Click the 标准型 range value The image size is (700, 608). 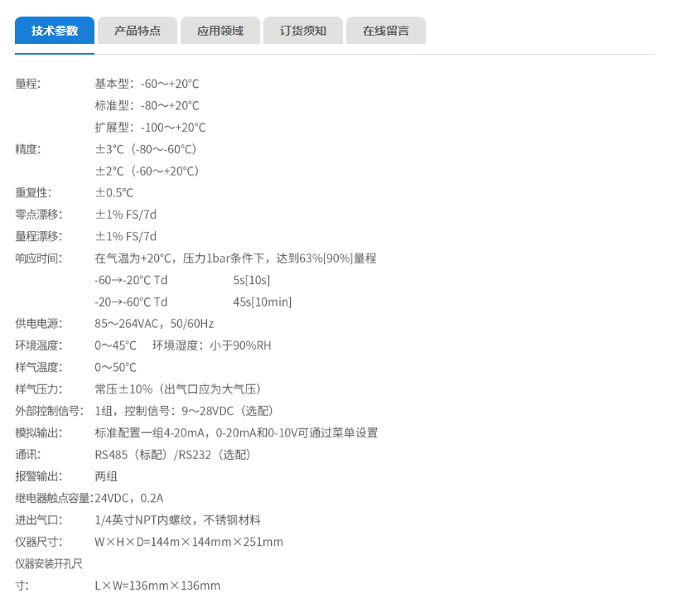[x=147, y=105]
